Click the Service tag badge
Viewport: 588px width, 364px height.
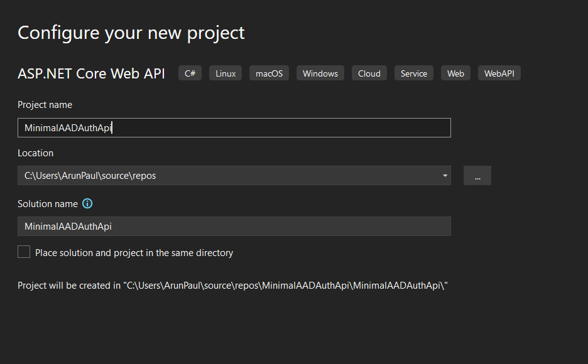point(414,73)
